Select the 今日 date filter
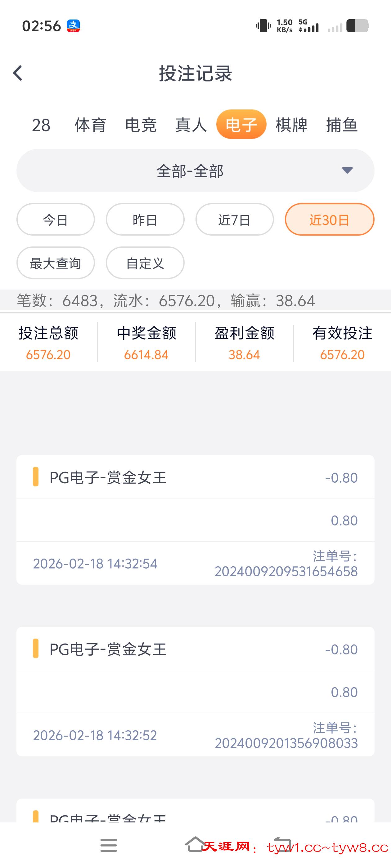 (55, 220)
